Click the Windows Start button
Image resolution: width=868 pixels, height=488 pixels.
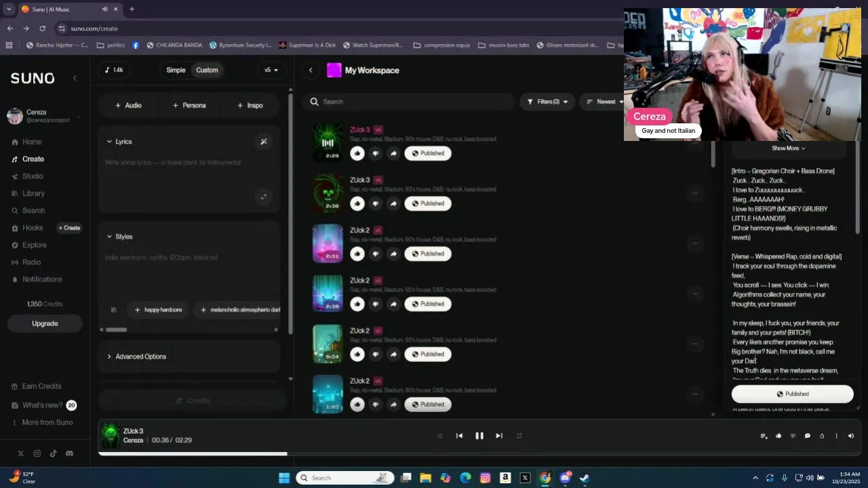pyautogui.click(x=284, y=478)
